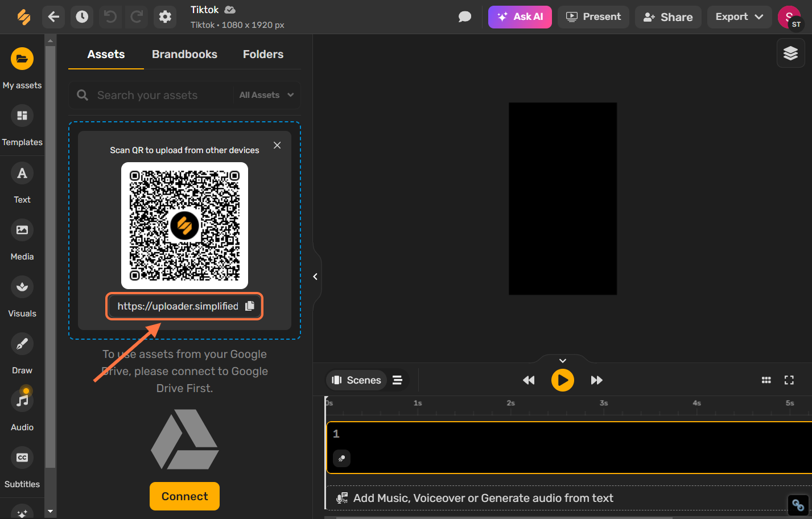The height and width of the screenshot is (519, 812).
Task: Open the Media sidebar panel
Action: (x=22, y=240)
